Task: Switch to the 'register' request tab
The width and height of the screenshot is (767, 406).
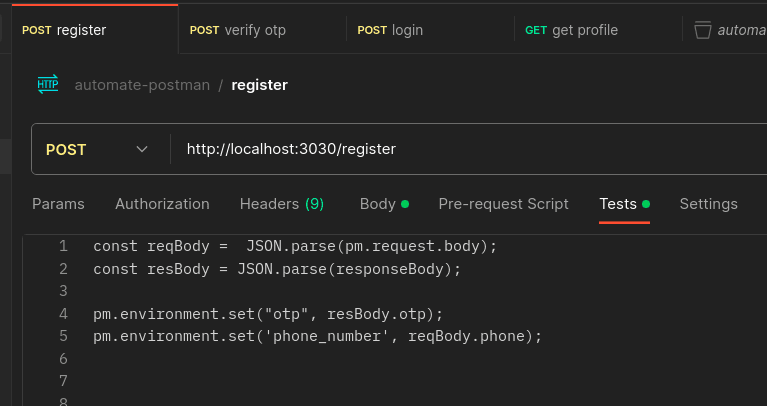Action: (x=95, y=30)
